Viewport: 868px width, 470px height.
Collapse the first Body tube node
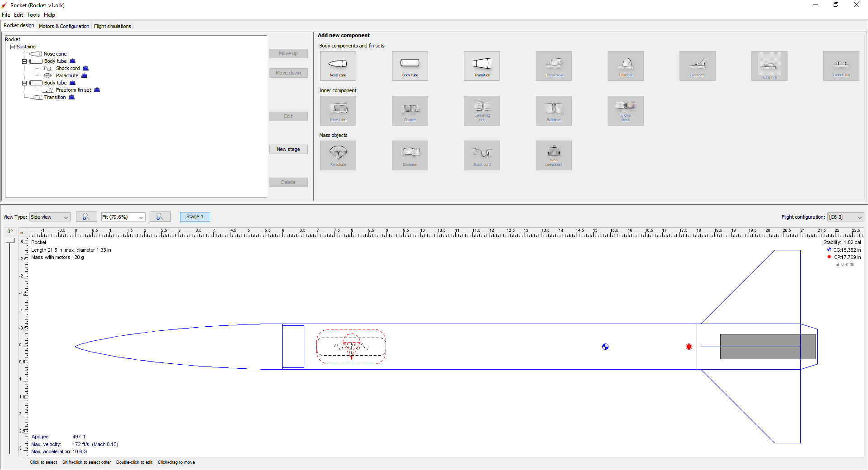pos(24,61)
